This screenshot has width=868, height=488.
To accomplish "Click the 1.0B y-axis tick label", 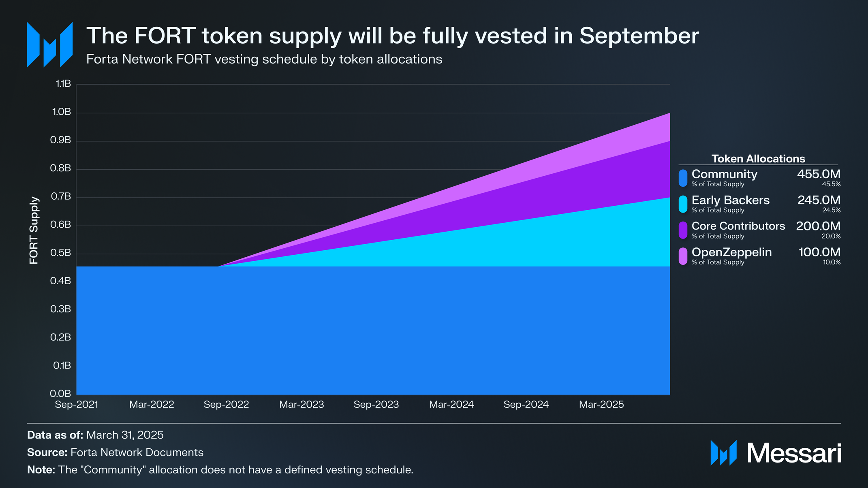I will click(62, 112).
